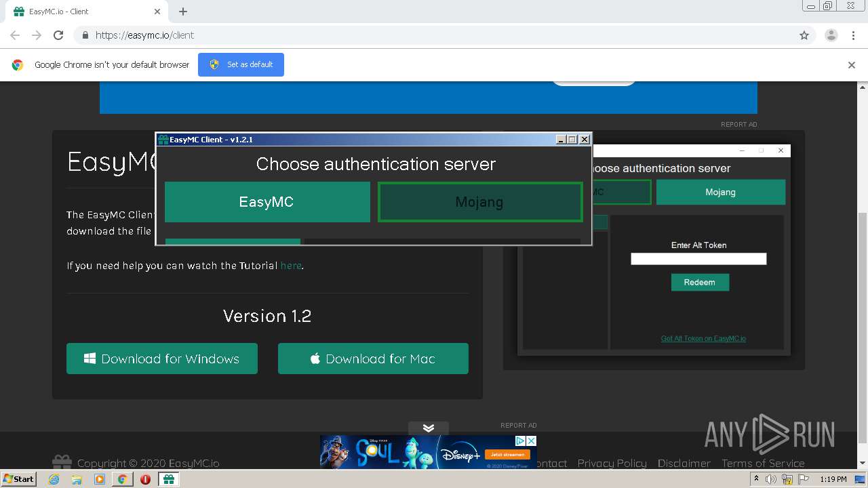Screen dimensions: 868x488
Task: Select EasyMC authentication server in client window
Action: 267,202
